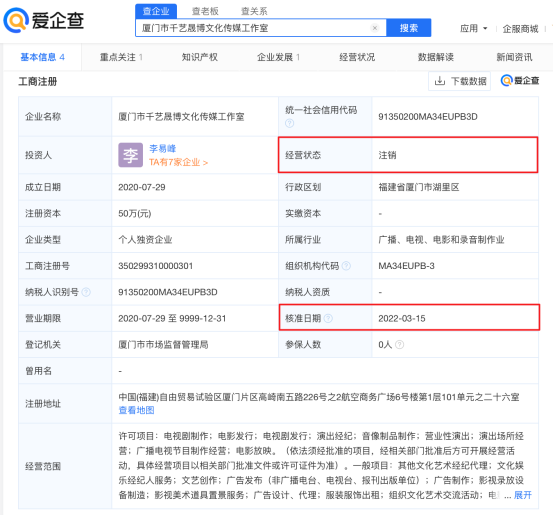Viewport: 554px width, 515px height.
Task: Click the help icon under 统一社会信用代码
Action: tap(289, 123)
